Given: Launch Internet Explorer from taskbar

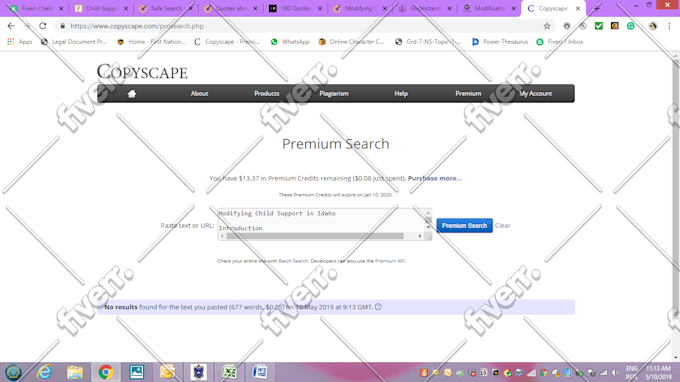Looking at the screenshot, I should (x=44, y=372).
